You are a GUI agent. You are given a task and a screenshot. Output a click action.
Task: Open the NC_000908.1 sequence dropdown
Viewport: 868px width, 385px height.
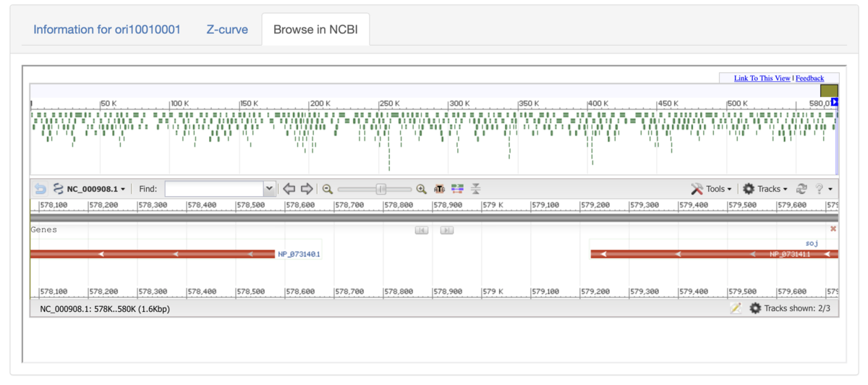click(89, 189)
